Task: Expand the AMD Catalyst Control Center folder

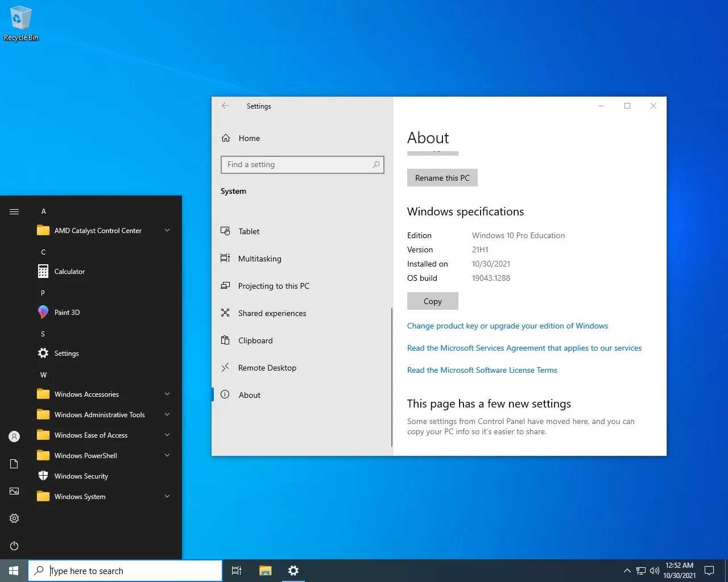Action: pyautogui.click(x=98, y=231)
